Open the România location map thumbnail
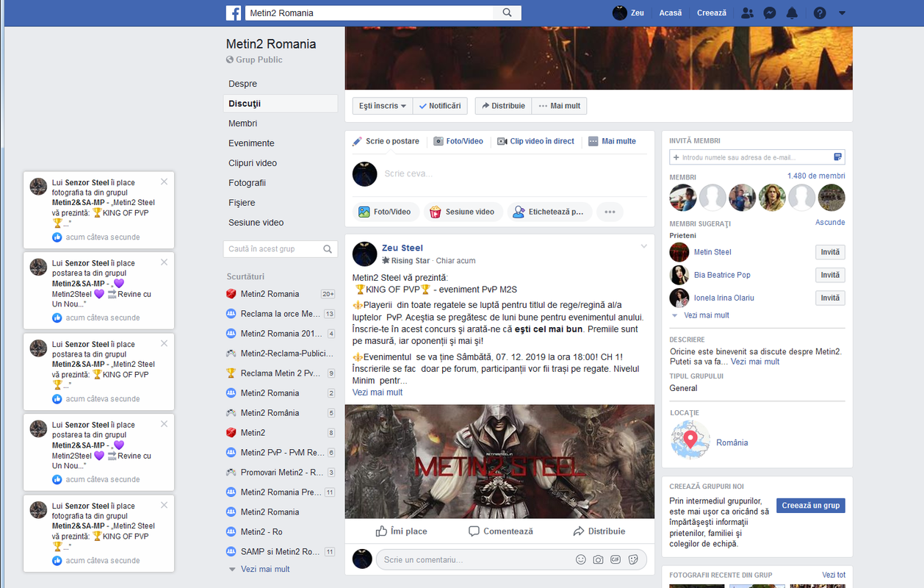Viewport: 924px width, 588px height. 690,440
